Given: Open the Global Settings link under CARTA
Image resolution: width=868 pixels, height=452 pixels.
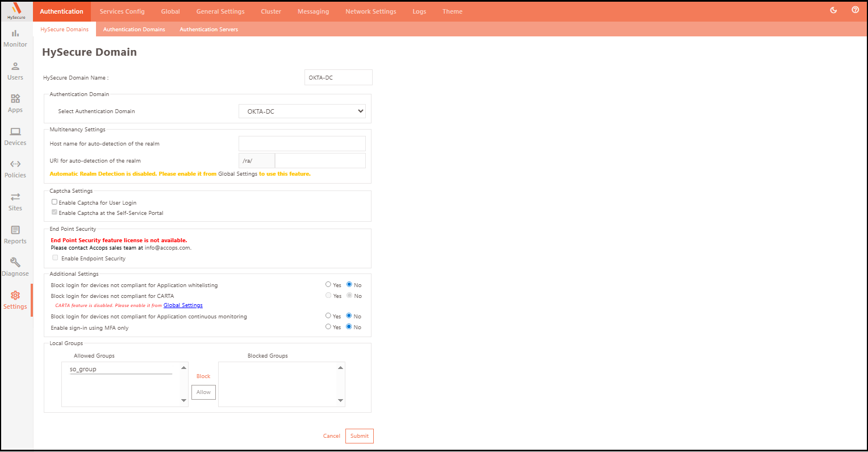Looking at the screenshot, I should pyautogui.click(x=183, y=305).
